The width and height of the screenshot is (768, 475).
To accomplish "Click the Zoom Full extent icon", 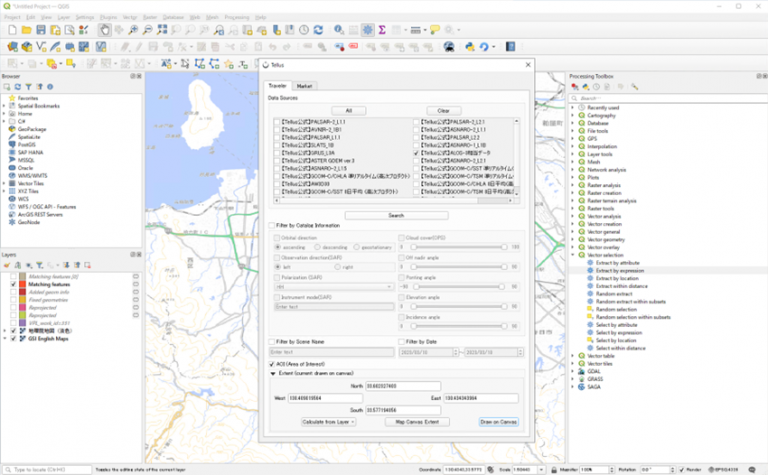I will (162, 30).
